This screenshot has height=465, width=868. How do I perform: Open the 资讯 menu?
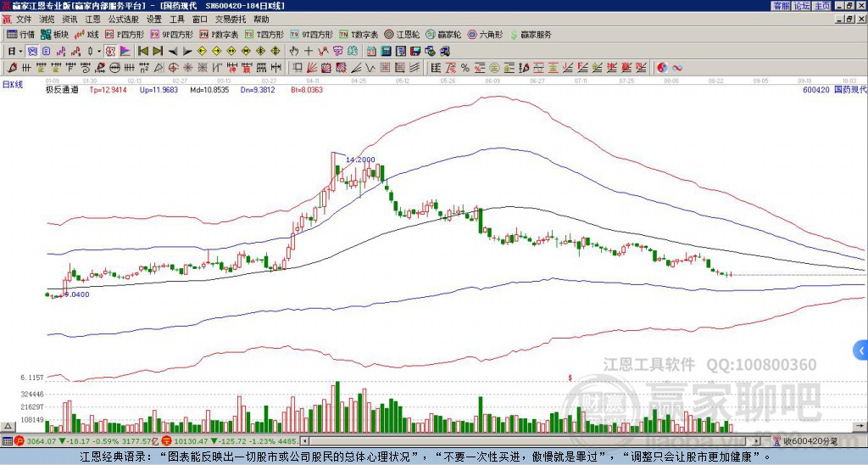tap(70, 20)
